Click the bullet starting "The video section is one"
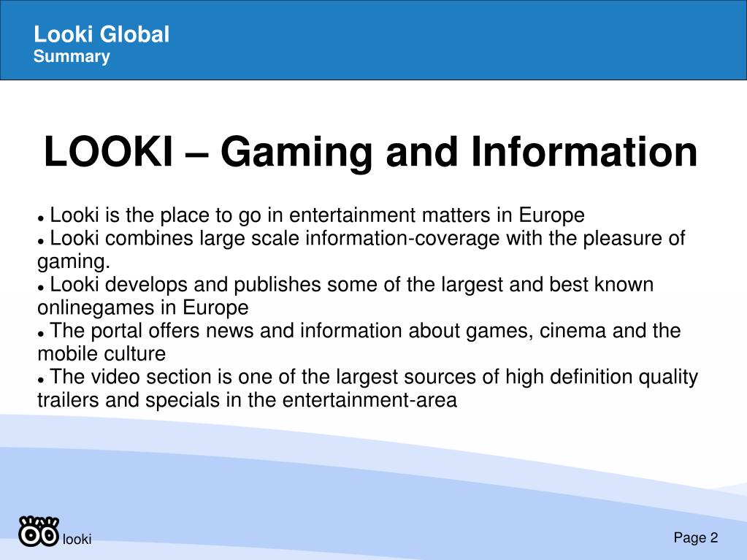Viewport: 747px width, 560px height. coord(367,388)
